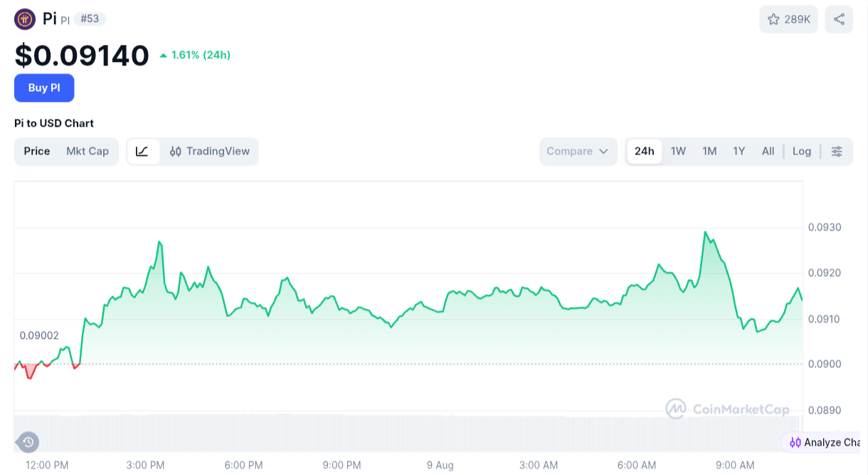Viewport: 868px width, 475px height.
Task: Click the chart history clock icon
Action: 28,442
